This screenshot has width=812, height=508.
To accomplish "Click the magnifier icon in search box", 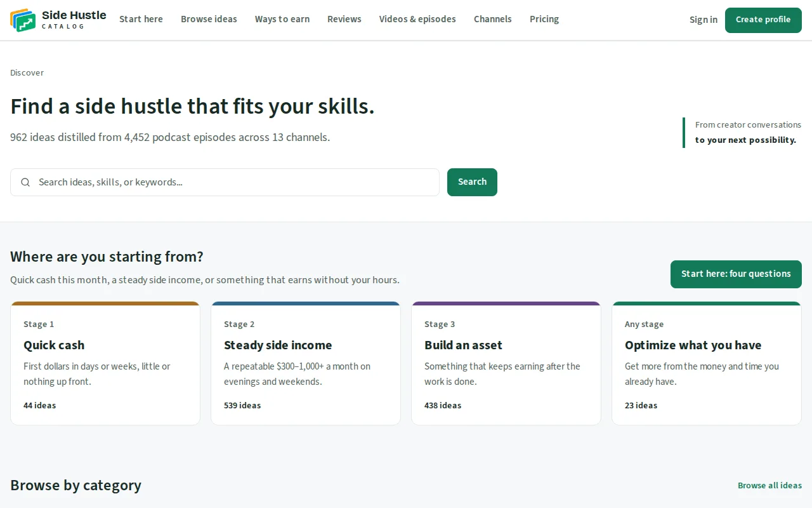I will click(25, 182).
